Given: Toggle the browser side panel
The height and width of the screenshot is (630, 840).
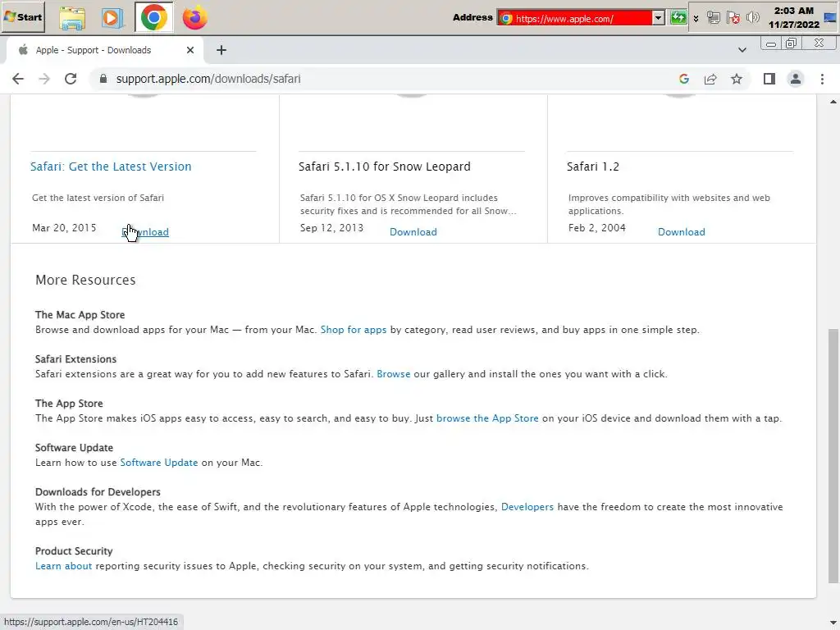Looking at the screenshot, I should pos(769,79).
